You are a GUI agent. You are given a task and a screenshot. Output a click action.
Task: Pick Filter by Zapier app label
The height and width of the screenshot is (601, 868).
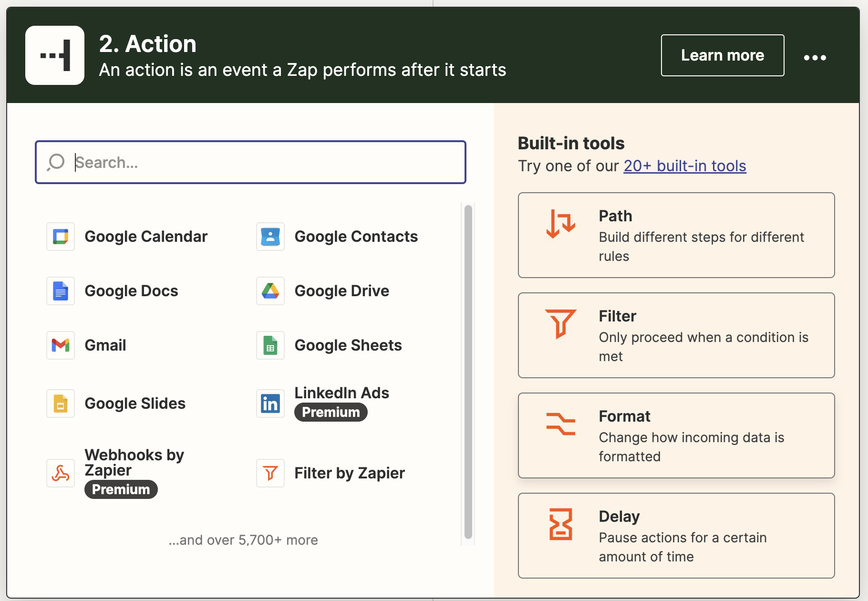(x=350, y=473)
